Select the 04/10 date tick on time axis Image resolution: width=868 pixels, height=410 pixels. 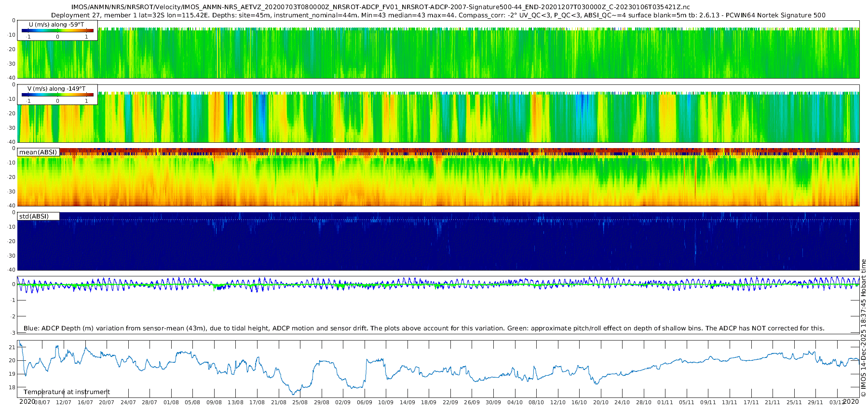tap(515, 402)
